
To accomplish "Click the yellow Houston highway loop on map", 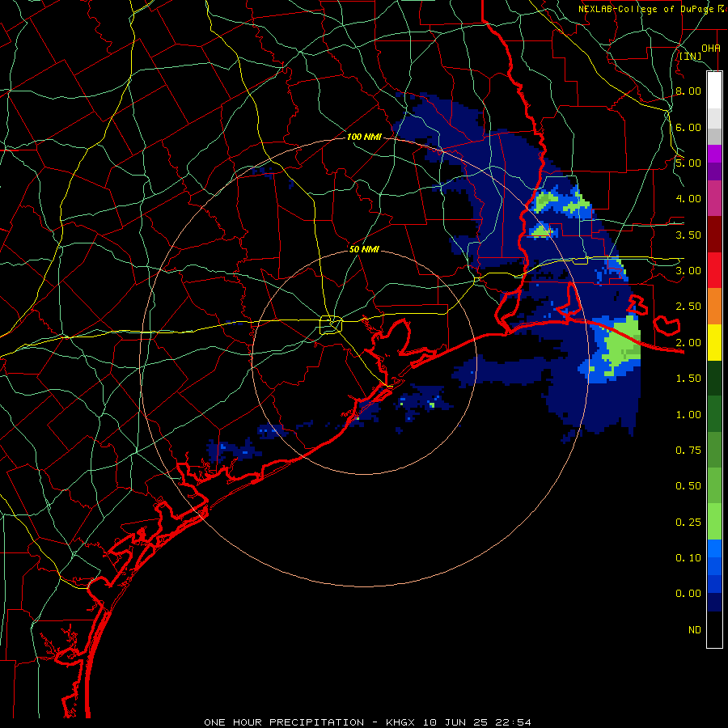I will 331,324.
